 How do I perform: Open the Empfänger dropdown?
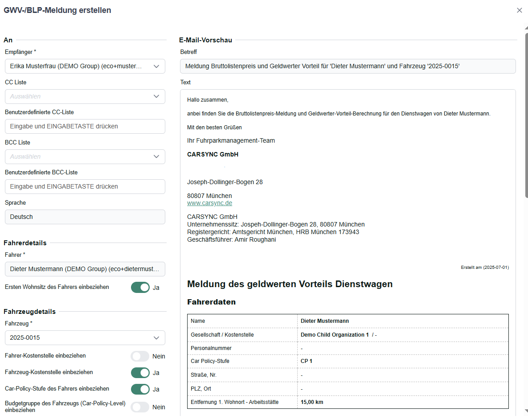85,66
